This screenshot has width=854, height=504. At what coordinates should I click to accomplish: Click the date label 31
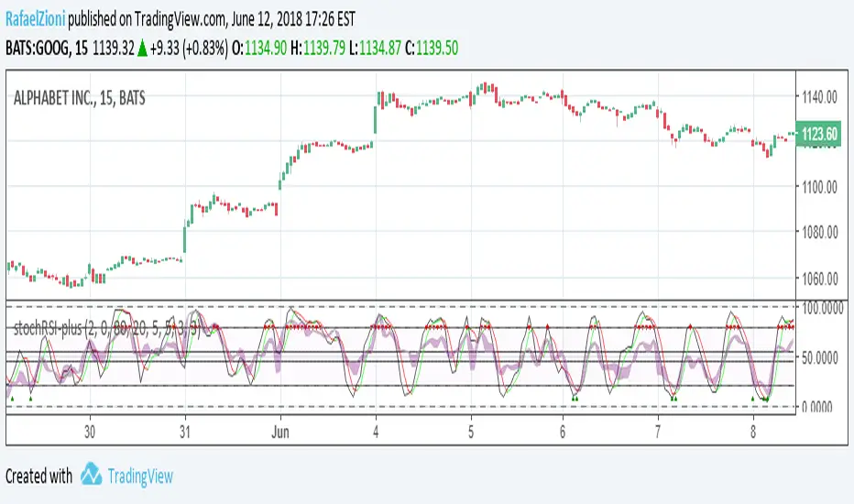pyautogui.click(x=185, y=433)
